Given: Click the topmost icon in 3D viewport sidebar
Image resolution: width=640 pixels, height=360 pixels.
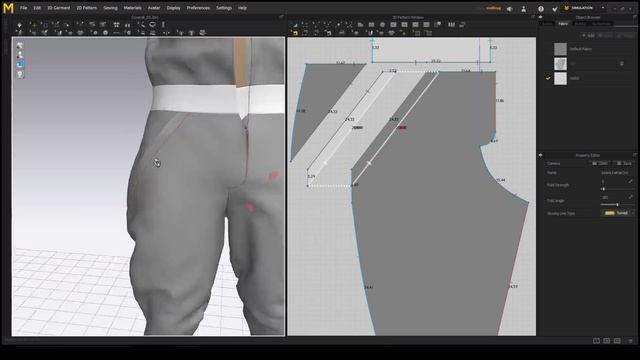Looking at the screenshot, I should coord(20,46).
